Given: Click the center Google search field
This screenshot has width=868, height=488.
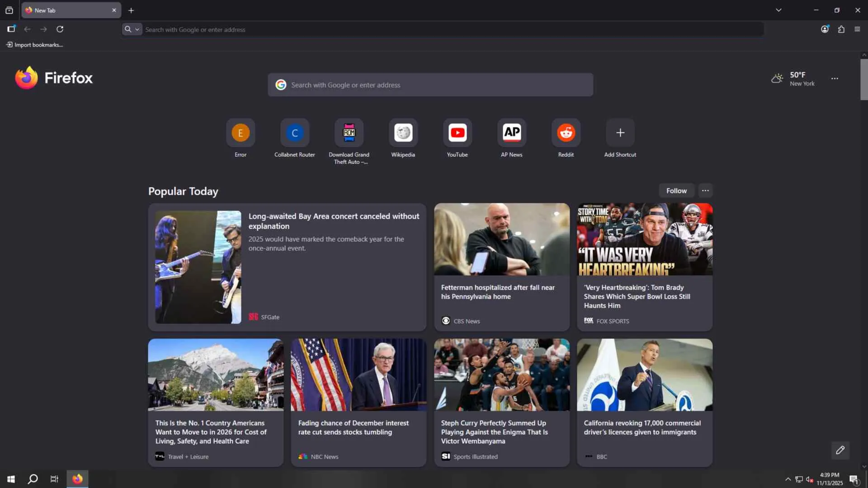Looking at the screenshot, I should (x=429, y=85).
